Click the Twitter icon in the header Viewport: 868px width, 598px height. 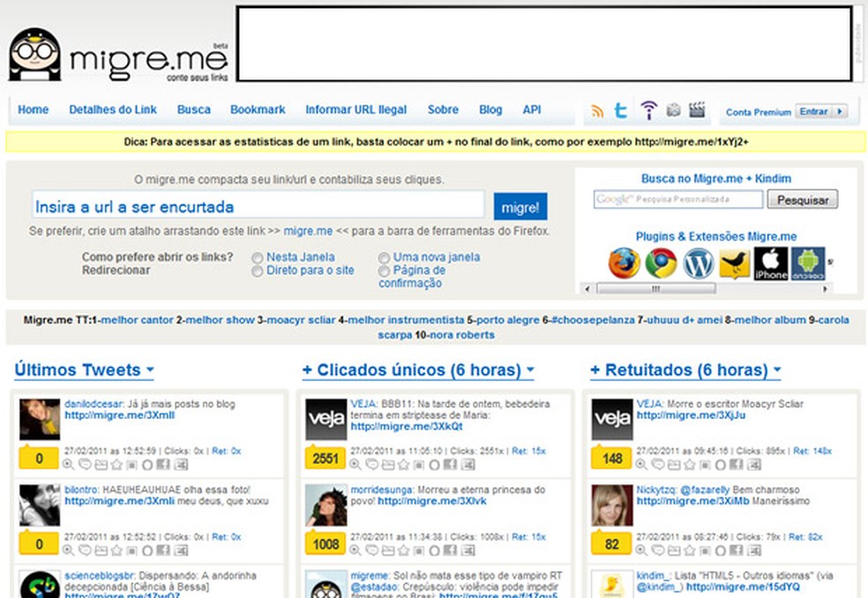point(622,109)
